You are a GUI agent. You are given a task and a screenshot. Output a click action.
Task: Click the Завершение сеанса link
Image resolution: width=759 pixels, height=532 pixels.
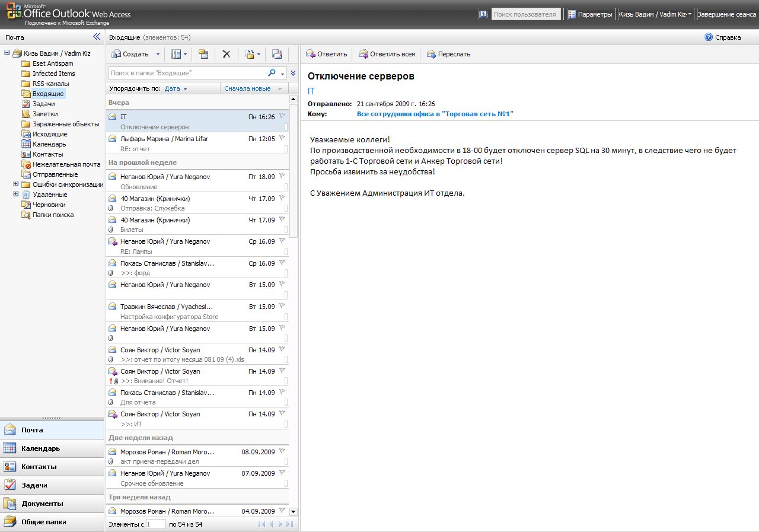coord(726,14)
